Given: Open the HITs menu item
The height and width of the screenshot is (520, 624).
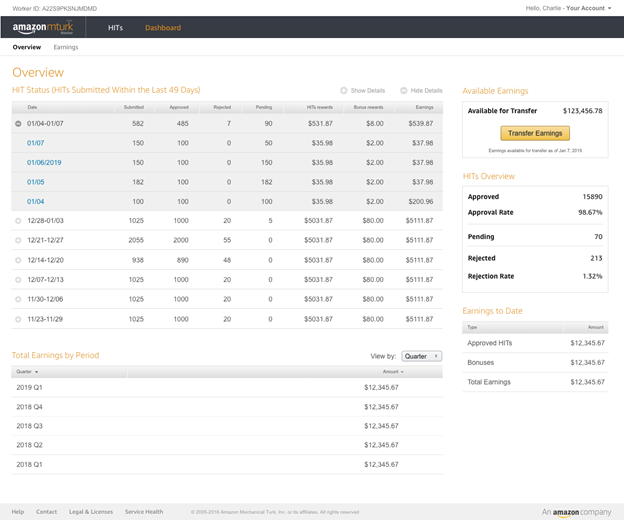Looking at the screenshot, I should tap(115, 28).
